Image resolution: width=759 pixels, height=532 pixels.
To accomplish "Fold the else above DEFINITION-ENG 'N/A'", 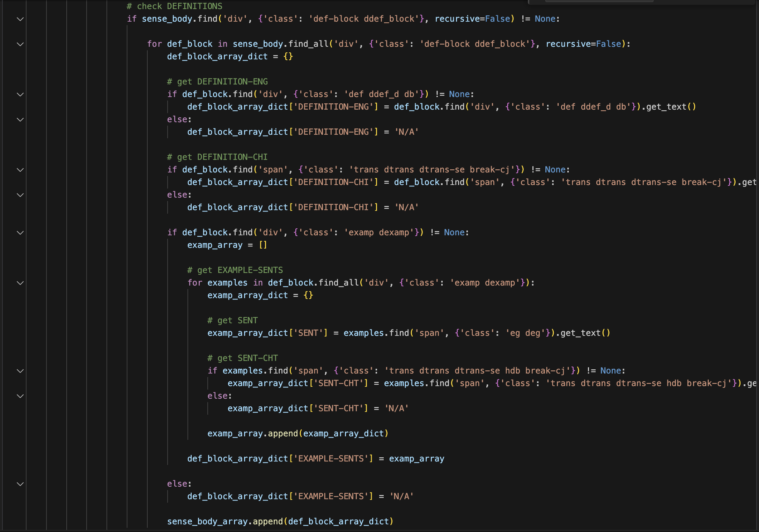I will pyautogui.click(x=20, y=119).
